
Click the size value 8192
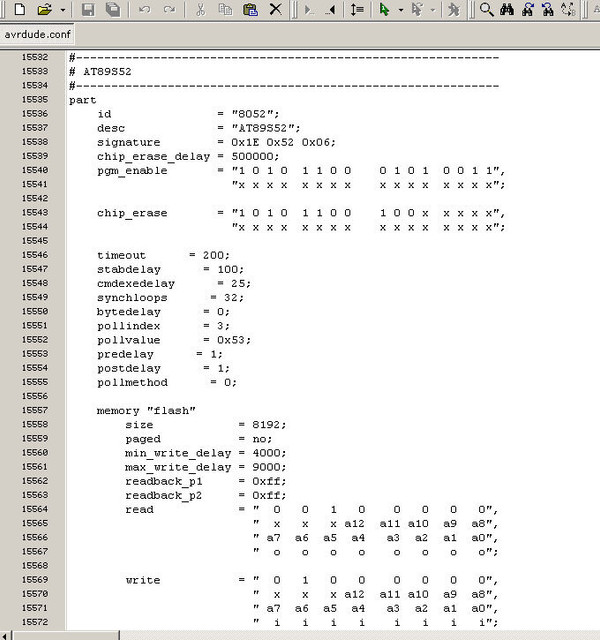[269, 424]
